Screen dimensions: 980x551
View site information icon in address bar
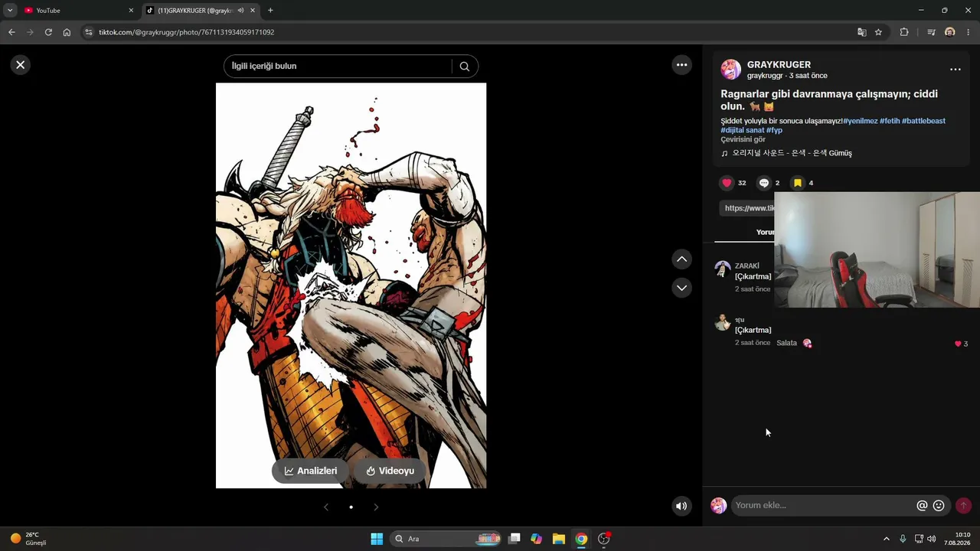88,32
